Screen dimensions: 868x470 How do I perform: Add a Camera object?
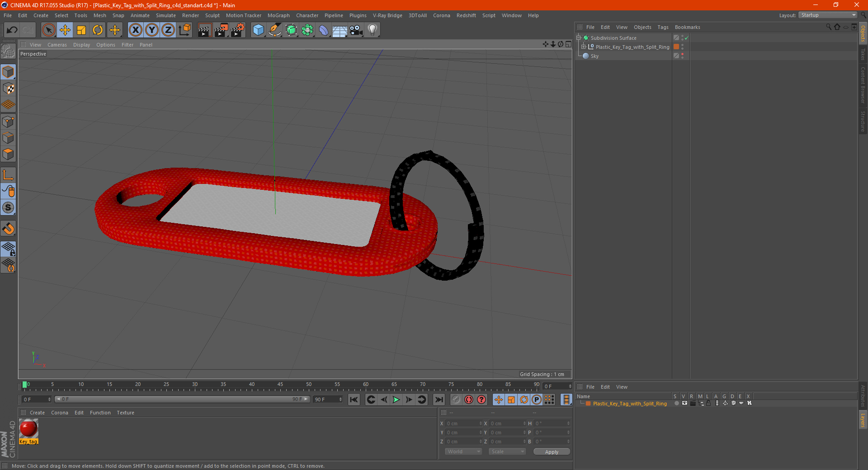pos(356,30)
